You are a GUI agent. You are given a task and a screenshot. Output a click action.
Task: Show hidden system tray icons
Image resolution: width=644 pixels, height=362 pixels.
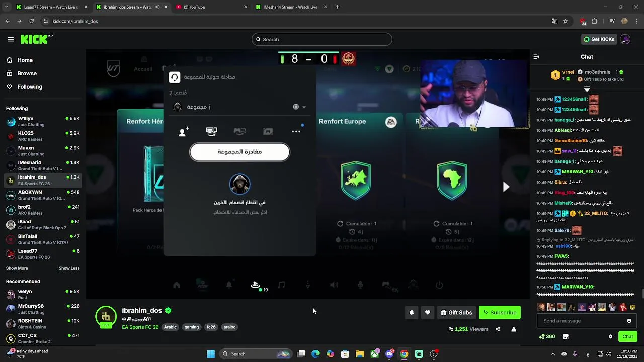click(553, 354)
